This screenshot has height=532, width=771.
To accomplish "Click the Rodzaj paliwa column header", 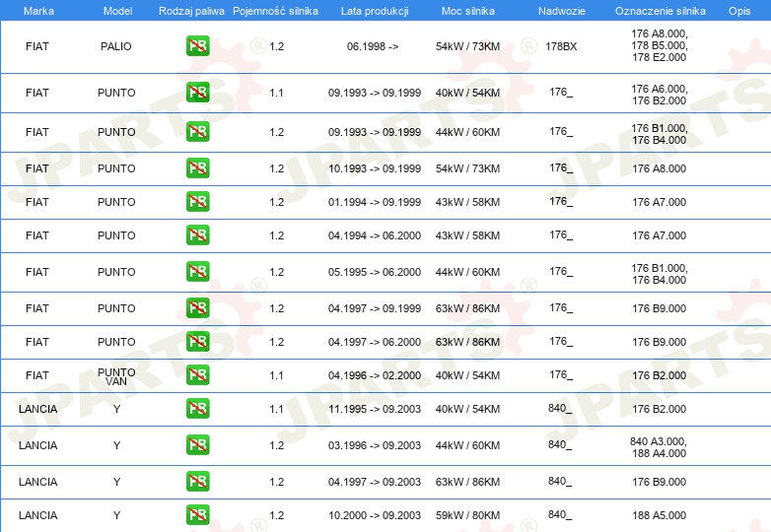I will tap(191, 11).
